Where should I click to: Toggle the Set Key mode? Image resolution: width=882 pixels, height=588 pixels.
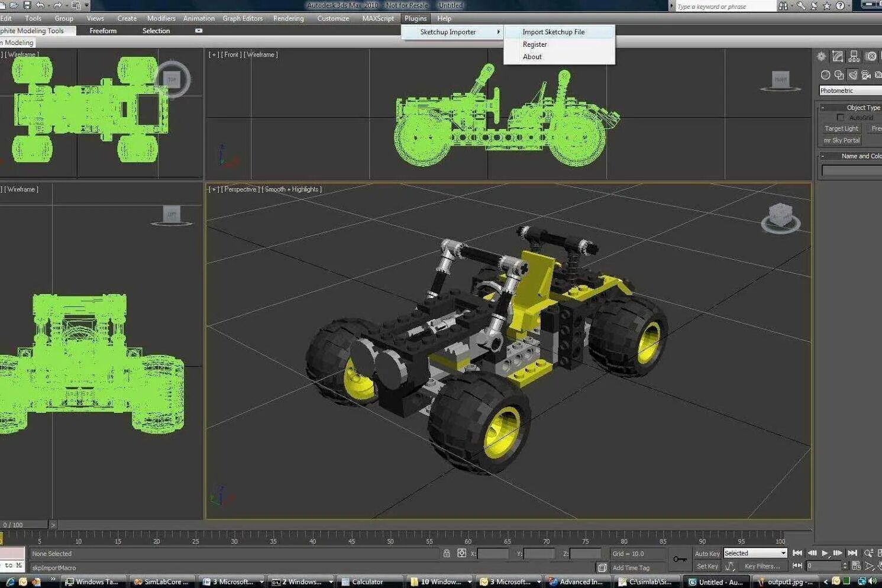point(707,566)
